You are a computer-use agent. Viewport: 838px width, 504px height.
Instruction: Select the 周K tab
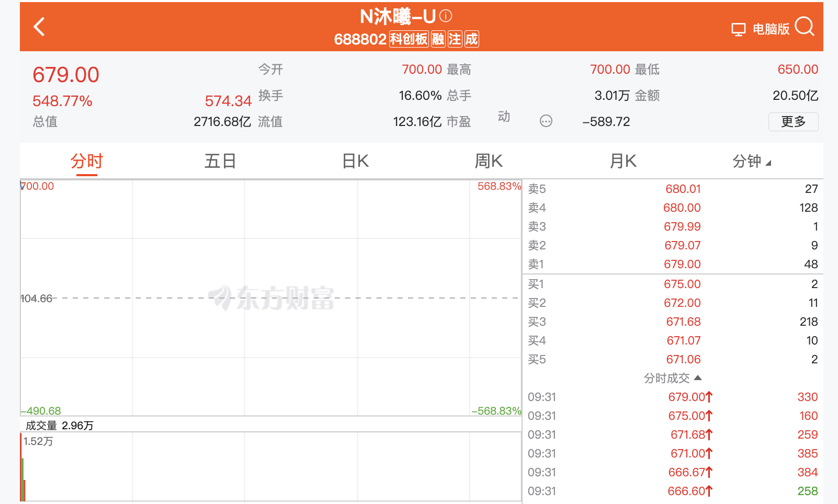489,162
